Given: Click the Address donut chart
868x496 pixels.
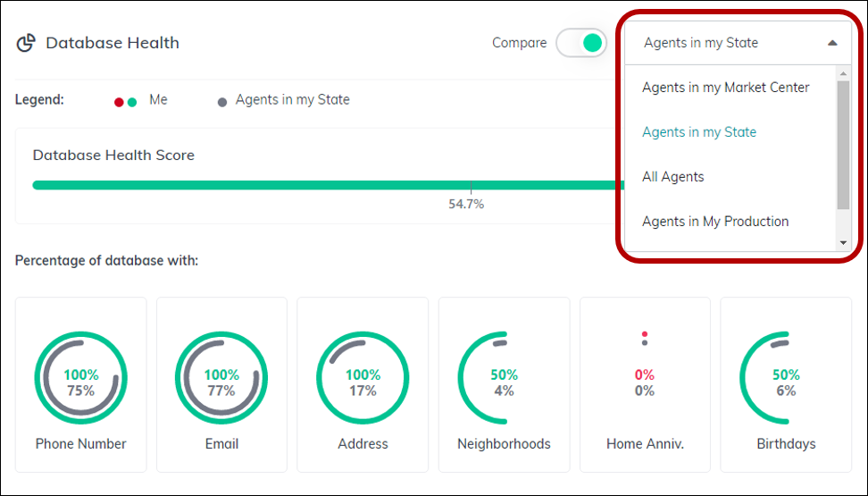Looking at the screenshot, I should coord(363,378).
